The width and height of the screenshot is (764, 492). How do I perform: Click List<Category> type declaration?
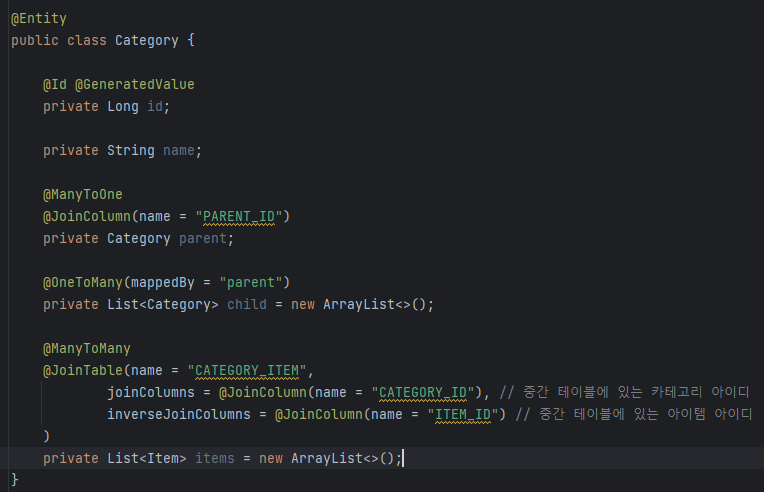tap(163, 304)
